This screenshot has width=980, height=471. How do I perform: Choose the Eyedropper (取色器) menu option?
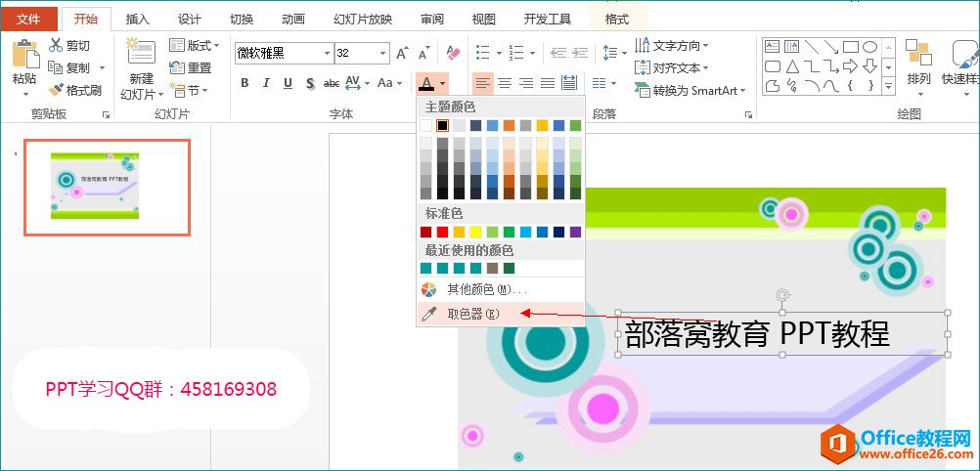point(472,314)
